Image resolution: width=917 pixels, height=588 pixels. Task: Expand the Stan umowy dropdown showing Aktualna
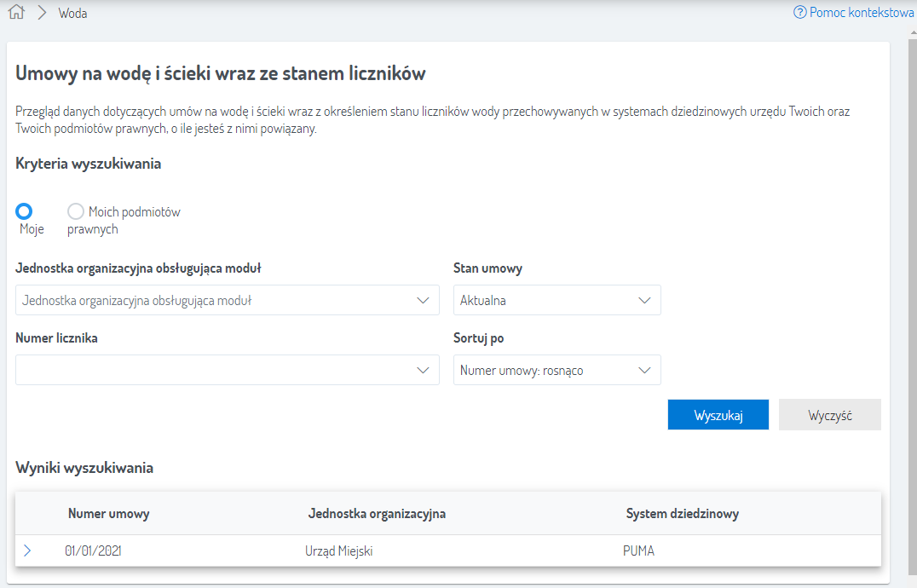557,300
